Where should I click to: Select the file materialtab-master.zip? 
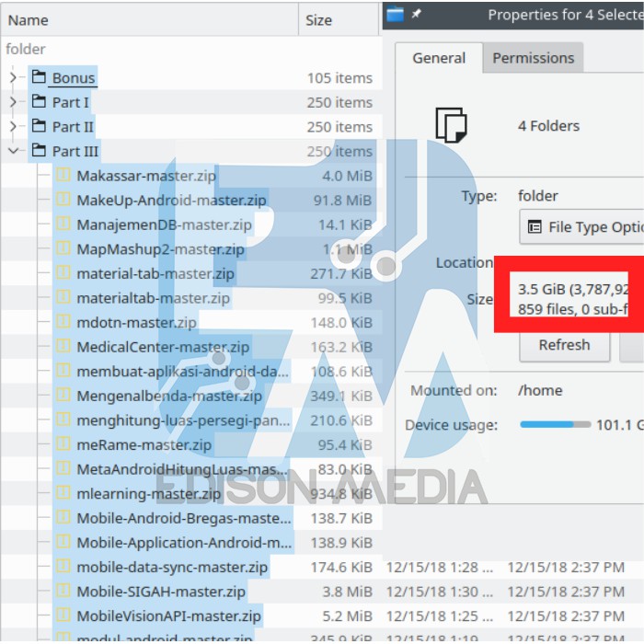[x=154, y=298]
